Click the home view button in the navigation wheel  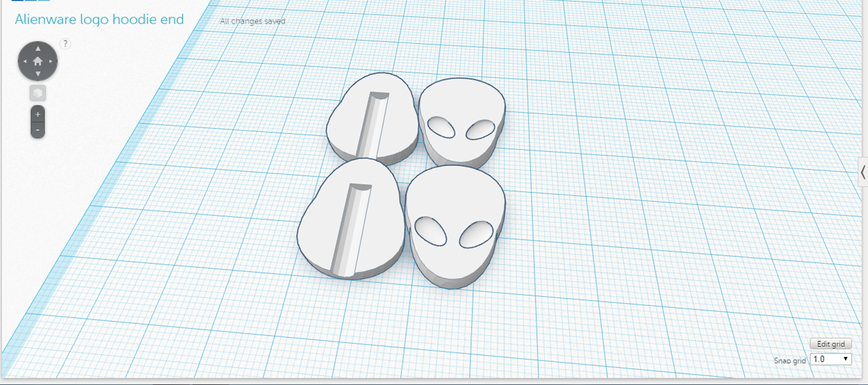(x=38, y=61)
